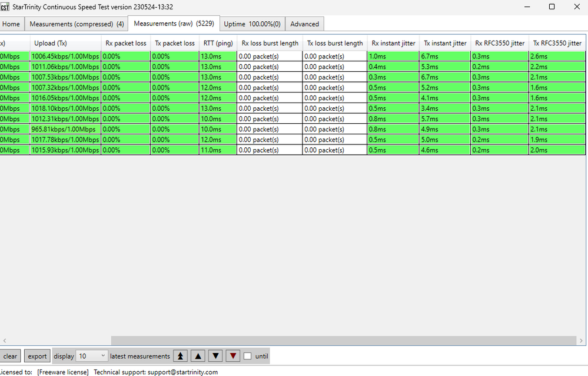Click the 1.9ms Tx RFC3550 jitter cell
Viewport: 588px width, 376px height.
click(x=557, y=140)
